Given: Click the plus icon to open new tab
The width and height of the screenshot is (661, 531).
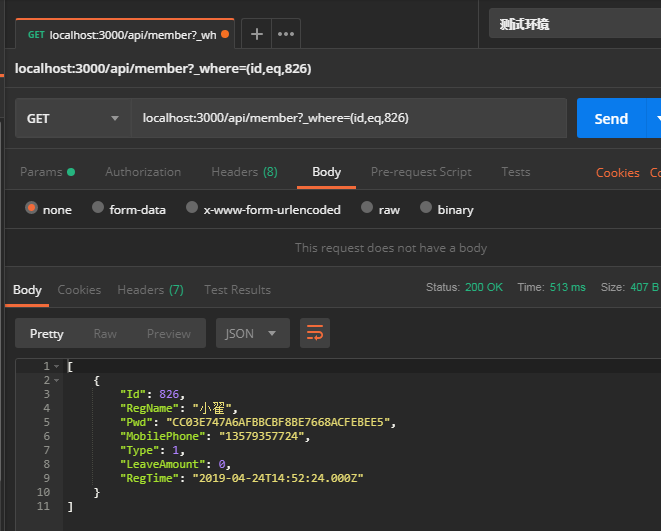Looking at the screenshot, I should [x=256, y=34].
